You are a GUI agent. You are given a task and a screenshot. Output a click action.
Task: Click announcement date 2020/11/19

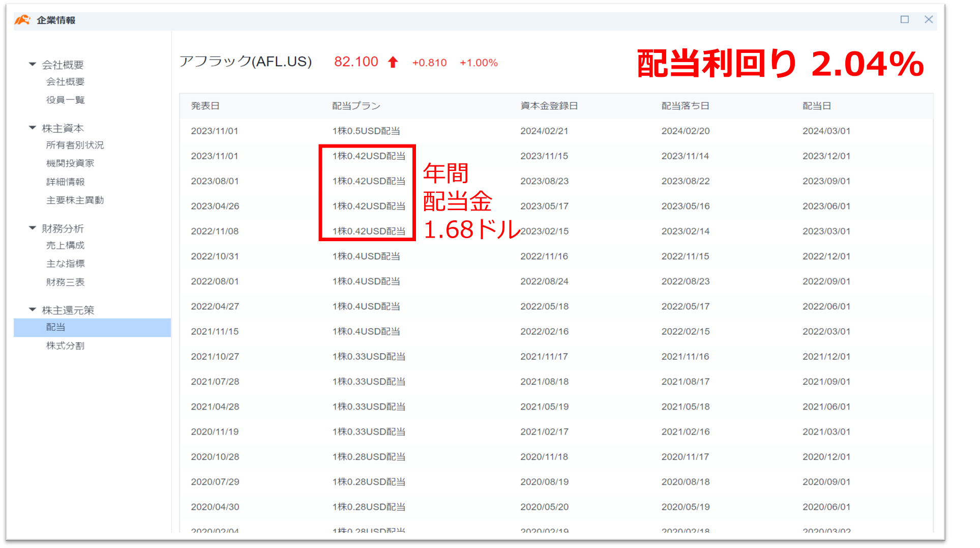pyautogui.click(x=215, y=431)
